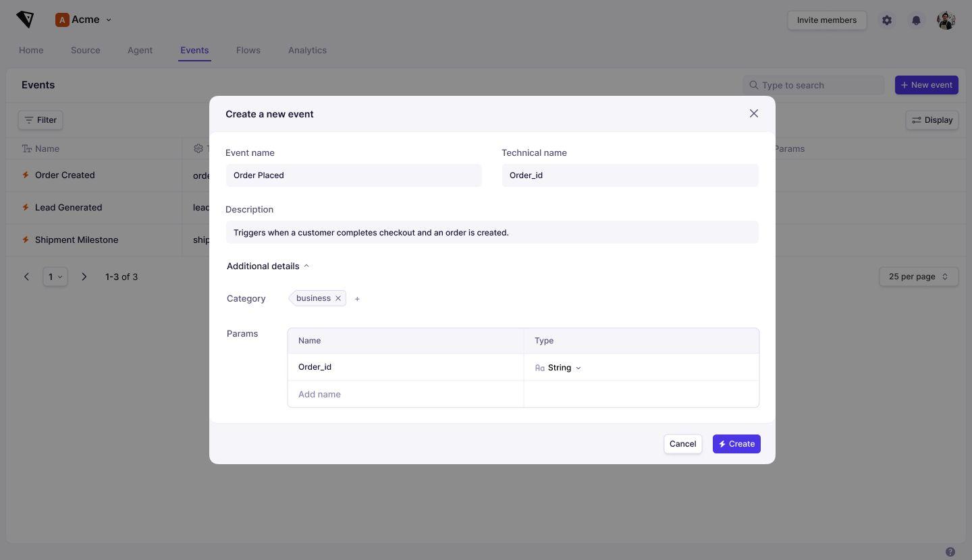
Task: Go to previous page arrow
Action: coord(27,277)
